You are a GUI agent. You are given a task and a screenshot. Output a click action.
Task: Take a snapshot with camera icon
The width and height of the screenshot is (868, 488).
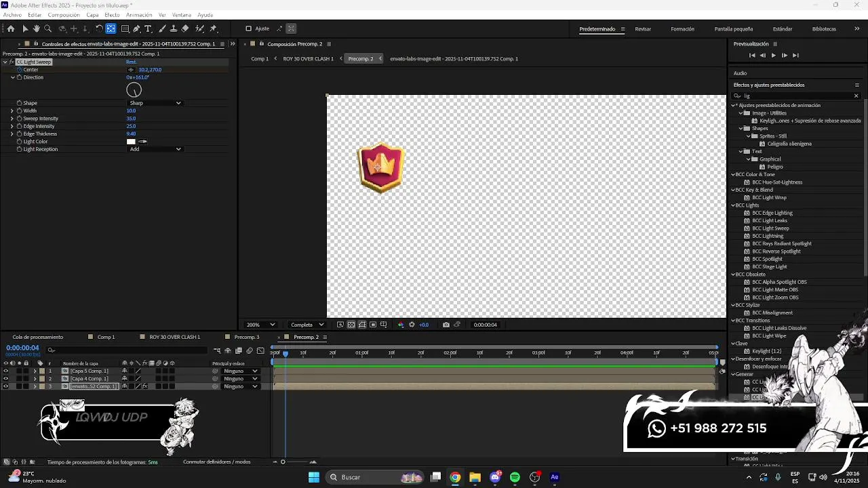tap(446, 325)
